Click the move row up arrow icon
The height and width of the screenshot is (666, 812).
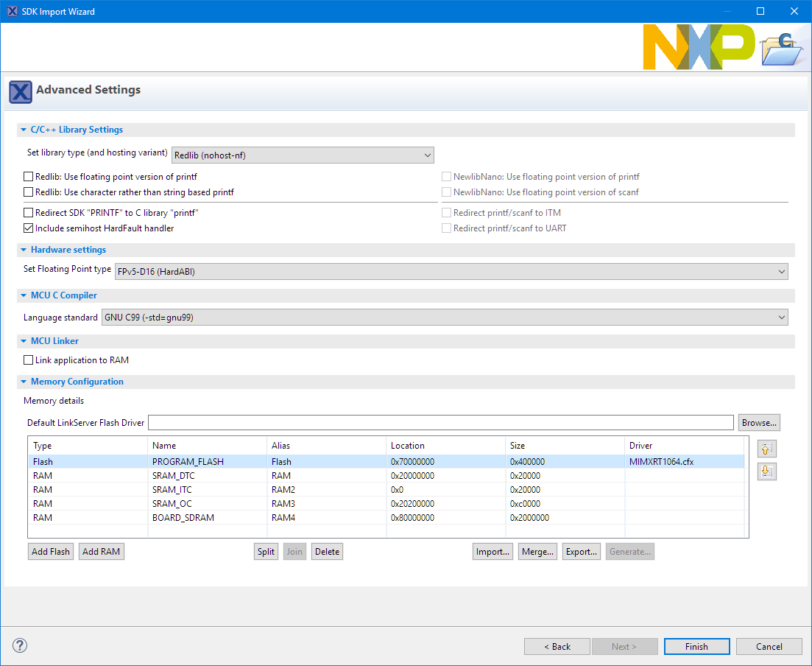coord(766,449)
